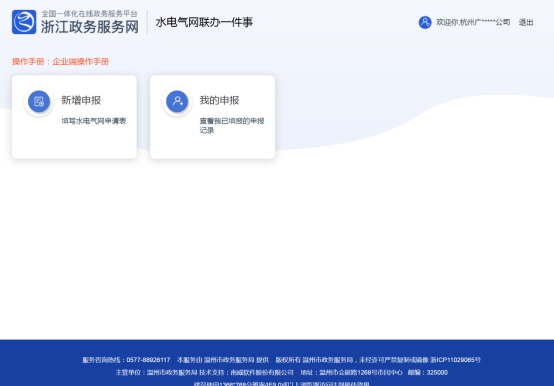
Task: Click the 邮编 325000 footer text
Action: [428, 372]
